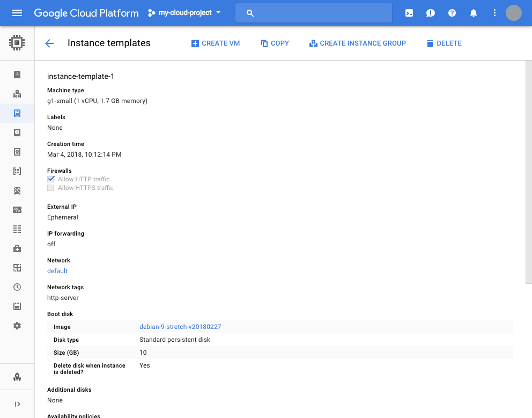This screenshot has height=418, width=532.
Task: Click the creation time 'Mar 4, 2018' value
Action: [x=84, y=155]
